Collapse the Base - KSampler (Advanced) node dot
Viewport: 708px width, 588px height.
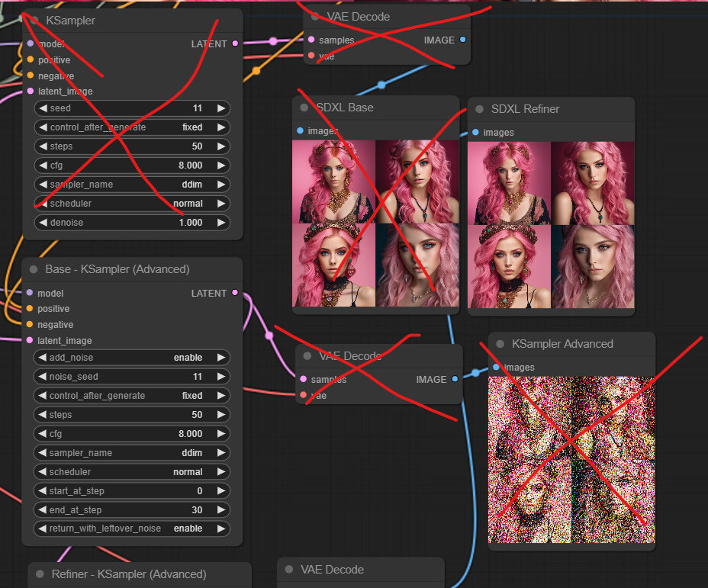tap(34, 269)
